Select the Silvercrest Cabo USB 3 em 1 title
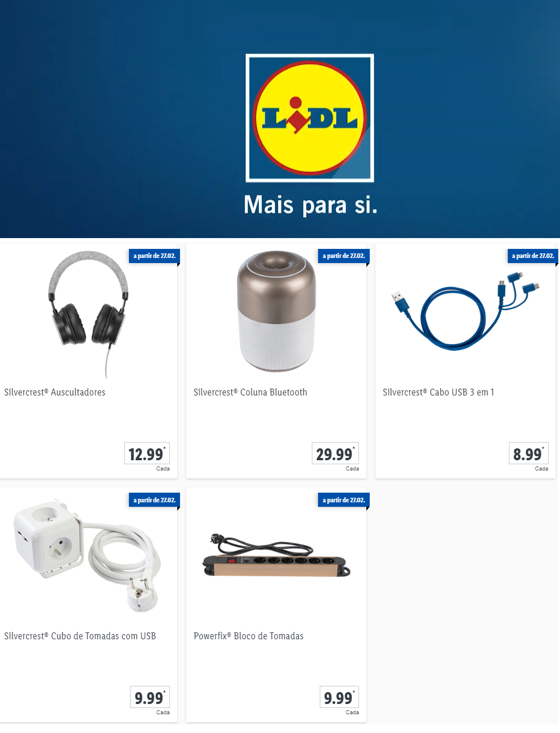Screen dimensions: 560x733 [x=438, y=392]
